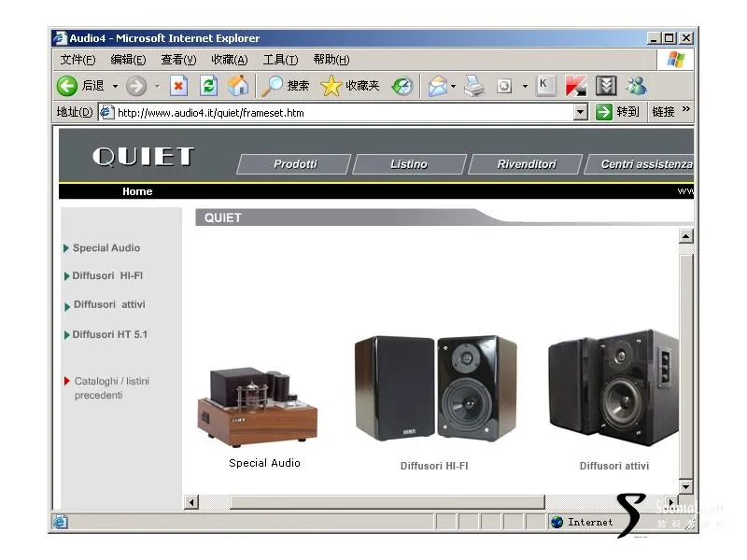
Task: Click the horizontal scrollbar thumb
Action: tap(388, 502)
